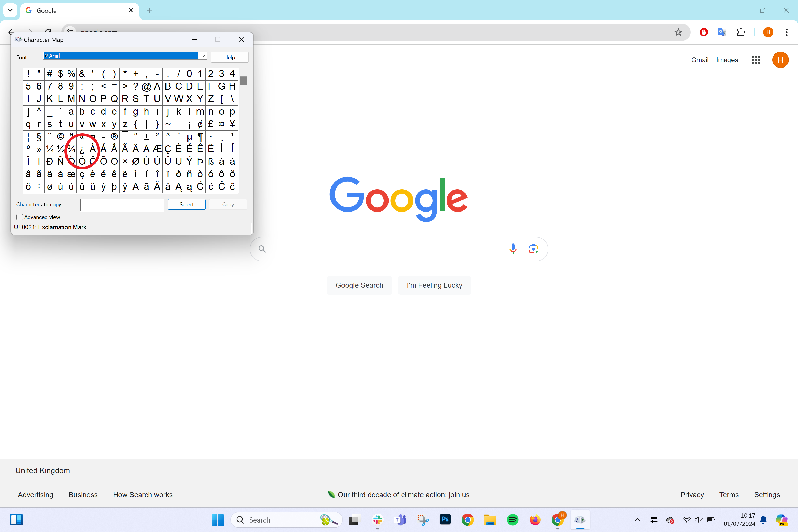Click the Google Translate extension icon
Image resolution: width=798 pixels, height=532 pixels.
coord(722,32)
